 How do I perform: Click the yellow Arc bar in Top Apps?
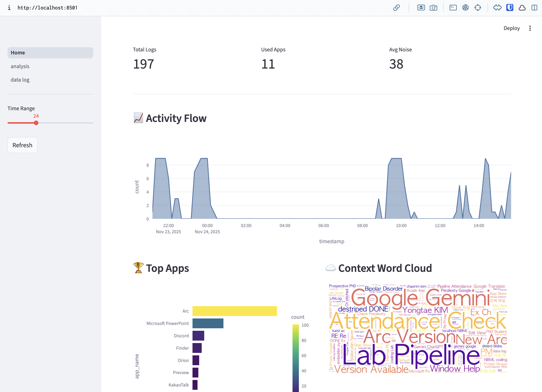[x=234, y=311]
